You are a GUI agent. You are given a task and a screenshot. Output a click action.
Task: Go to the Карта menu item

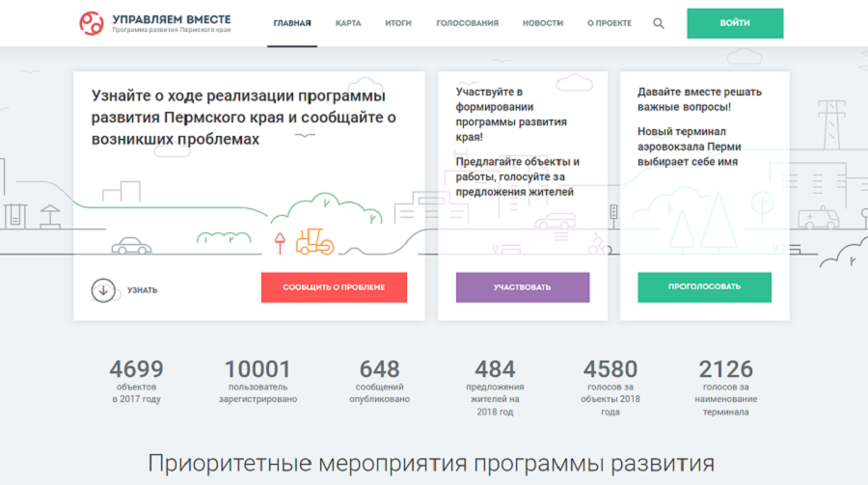pyautogui.click(x=348, y=23)
